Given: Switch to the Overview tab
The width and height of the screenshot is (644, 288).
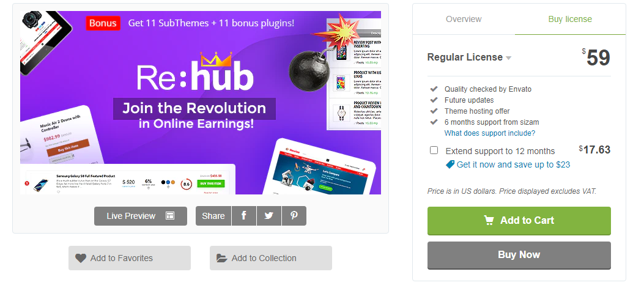Looking at the screenshot, I should tap(464, 19).
